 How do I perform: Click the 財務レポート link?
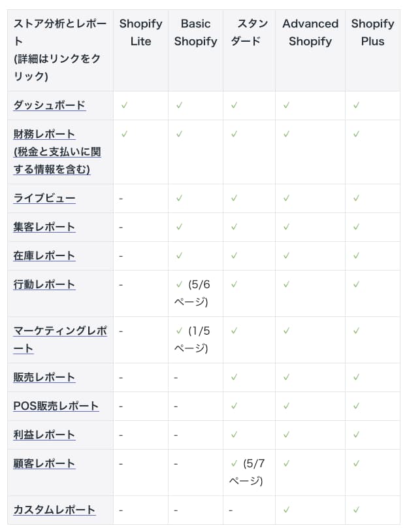[x=44, y=134]
